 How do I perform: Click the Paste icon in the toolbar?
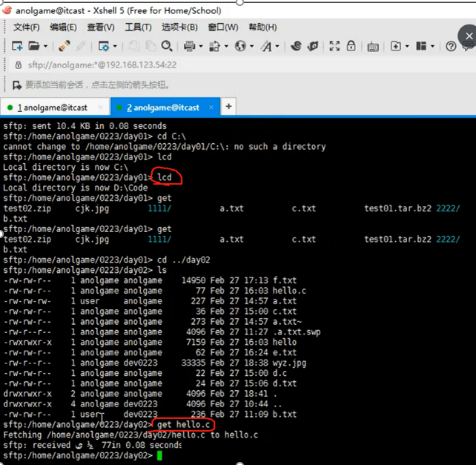[150, 46]
